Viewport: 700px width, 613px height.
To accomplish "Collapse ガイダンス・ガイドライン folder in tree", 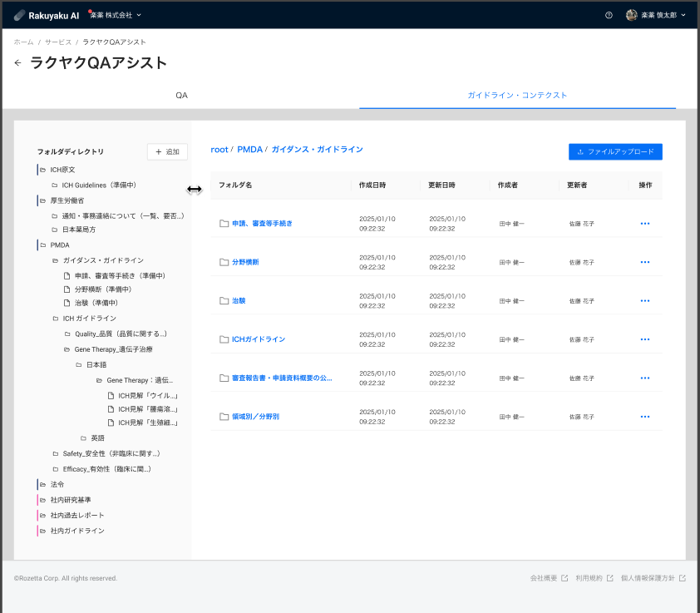I will [56, 260].
